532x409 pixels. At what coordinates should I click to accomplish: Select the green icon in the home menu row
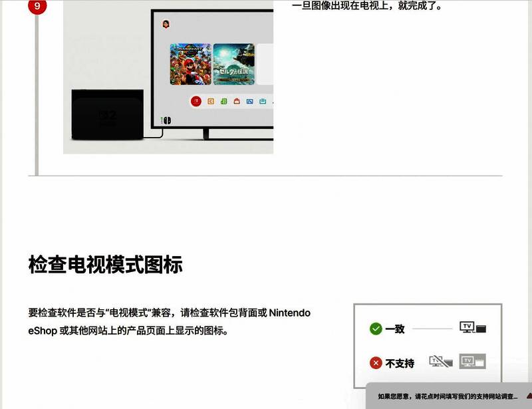(x=224, y=101)
